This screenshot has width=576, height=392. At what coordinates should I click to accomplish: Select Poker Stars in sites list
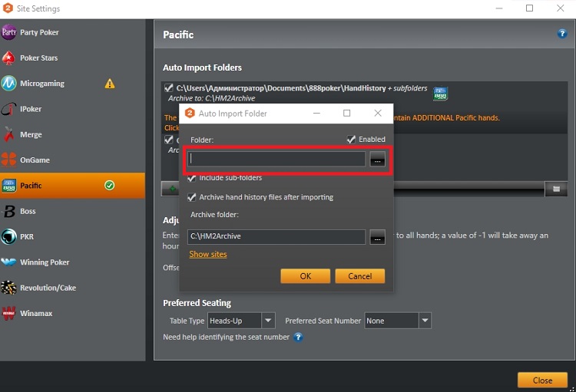coord(72,58)
